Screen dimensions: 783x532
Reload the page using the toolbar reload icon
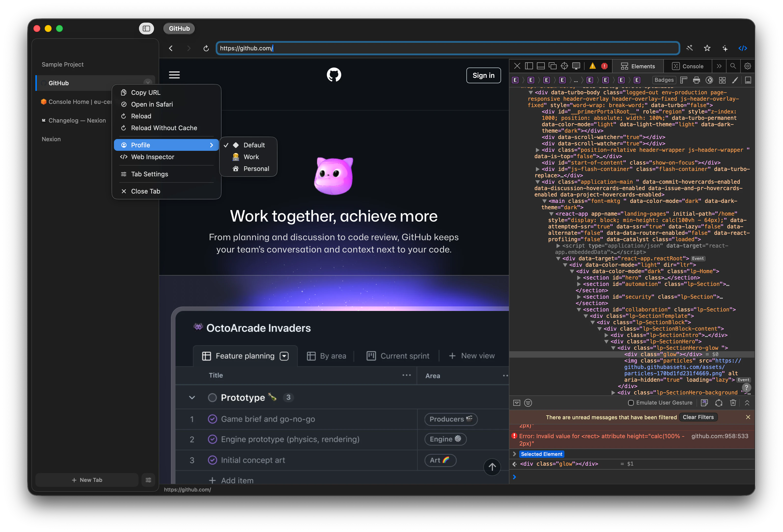point(206,48)
